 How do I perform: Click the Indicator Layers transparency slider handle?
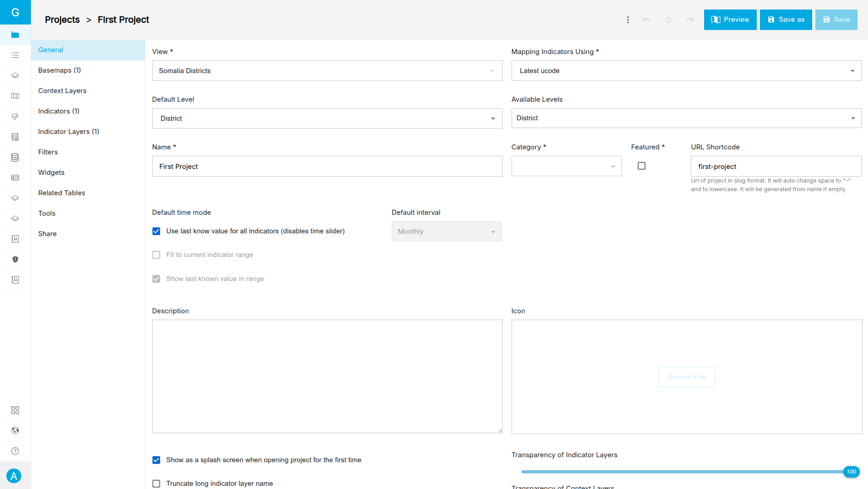coord(851,472)
